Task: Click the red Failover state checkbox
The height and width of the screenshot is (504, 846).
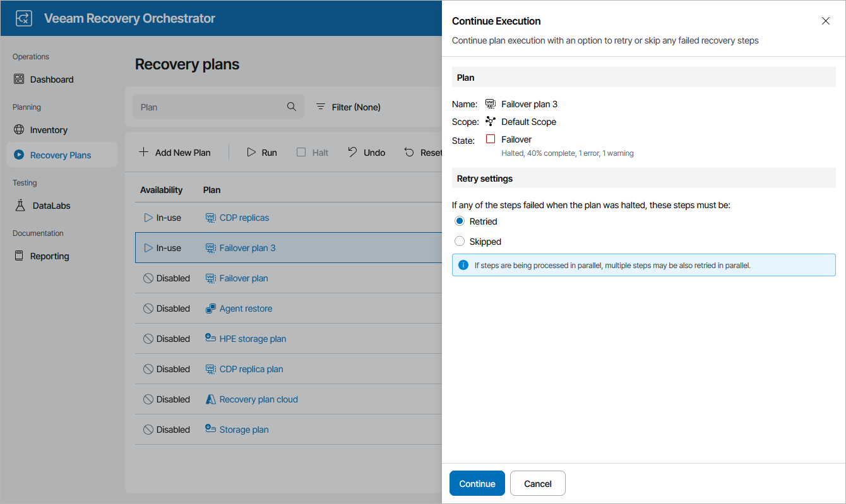Action: click(x=489, y=139)
